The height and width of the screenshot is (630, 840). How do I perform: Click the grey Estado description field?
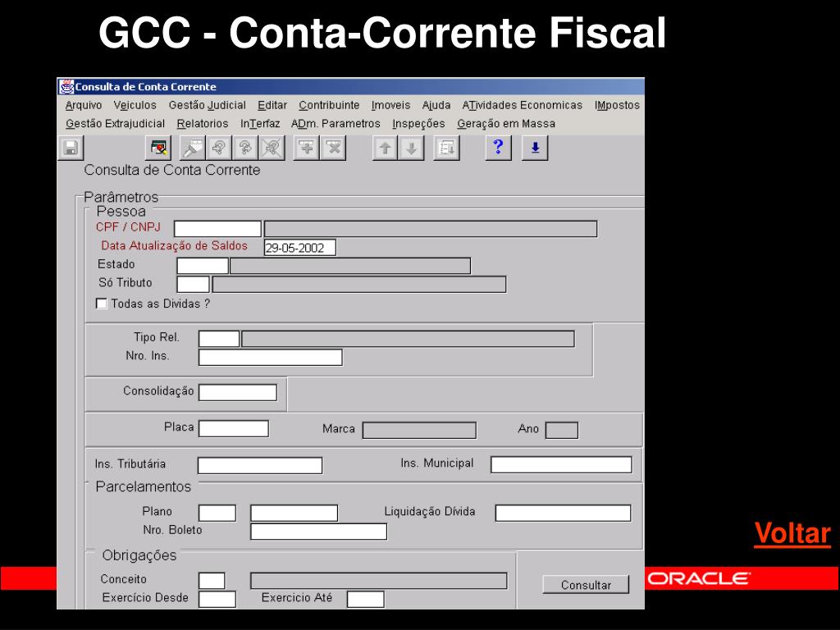pos(350,266)
